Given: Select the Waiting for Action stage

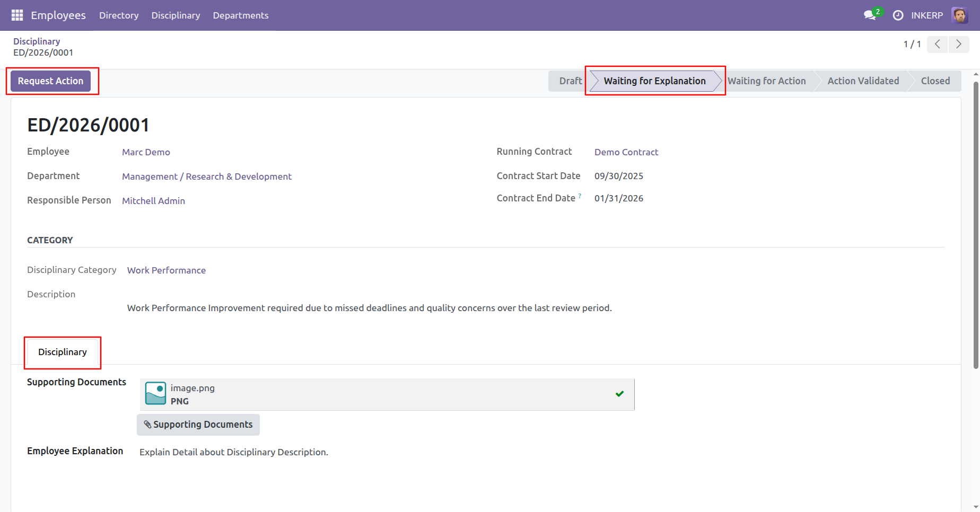Looking at the screenshot, I should [x=766, y=81].
